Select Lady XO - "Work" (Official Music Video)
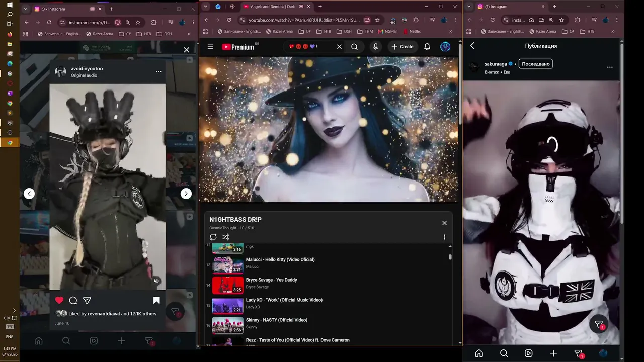 click(284, 300)
